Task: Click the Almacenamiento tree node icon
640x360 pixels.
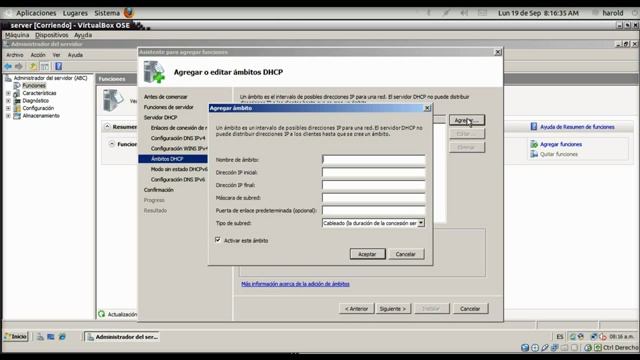Action: [x=17, y=116]
